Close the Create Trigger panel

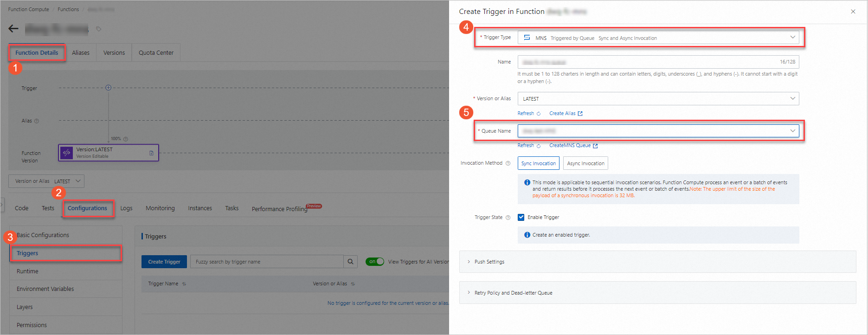853,12
